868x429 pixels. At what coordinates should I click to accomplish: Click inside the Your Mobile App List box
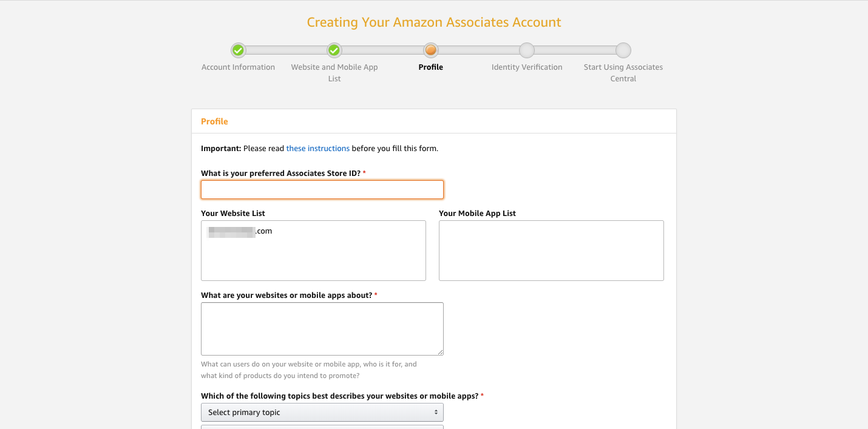click(x=551, y=251)
